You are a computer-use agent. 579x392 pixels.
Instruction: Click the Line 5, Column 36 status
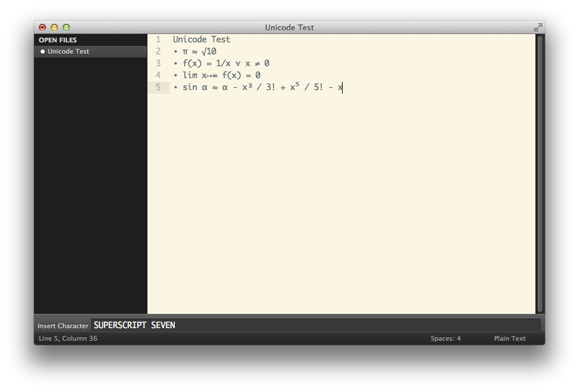68,338
